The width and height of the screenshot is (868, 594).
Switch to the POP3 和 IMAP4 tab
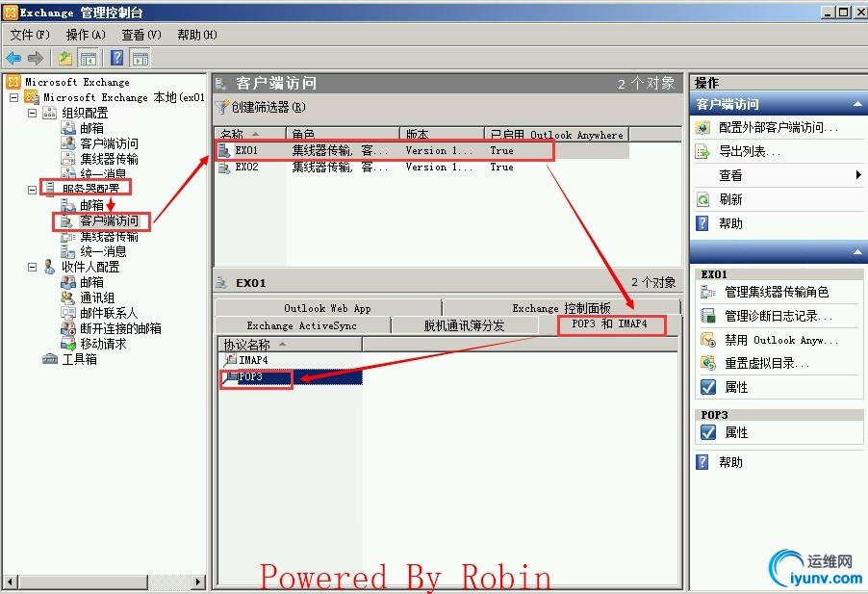pyautogui.click(x=609, y=323)
